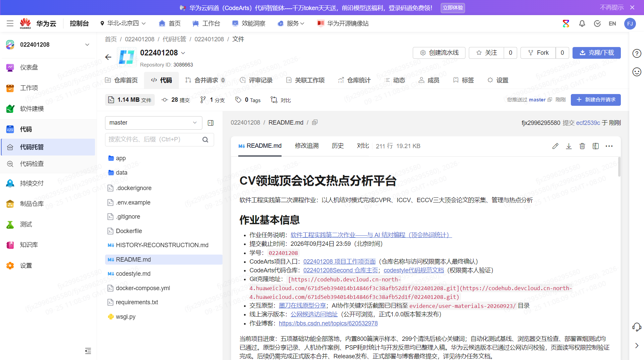The image size is (644, 360).
Task: Open the csdn blog link
Action: point(328,323)
